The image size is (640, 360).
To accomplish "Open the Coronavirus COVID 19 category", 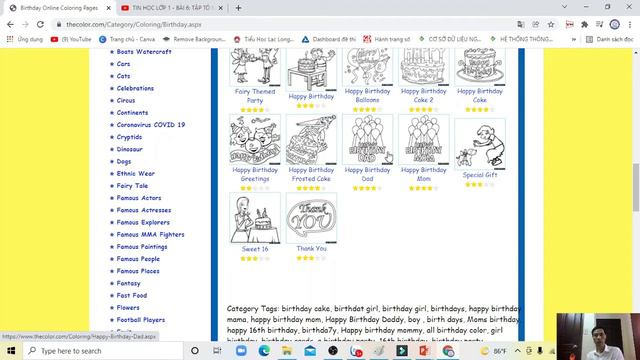I will click(151, 125).
